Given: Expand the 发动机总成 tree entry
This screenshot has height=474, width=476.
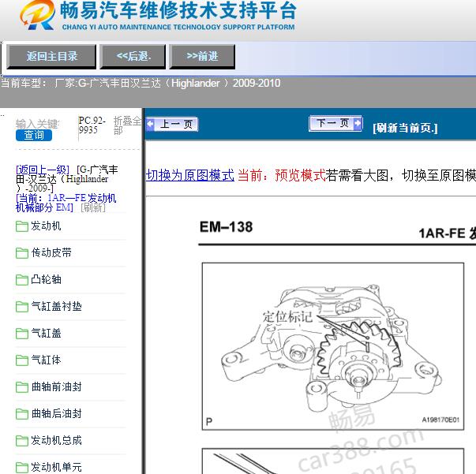Looking at the screenshot, I should pos(57,440).
